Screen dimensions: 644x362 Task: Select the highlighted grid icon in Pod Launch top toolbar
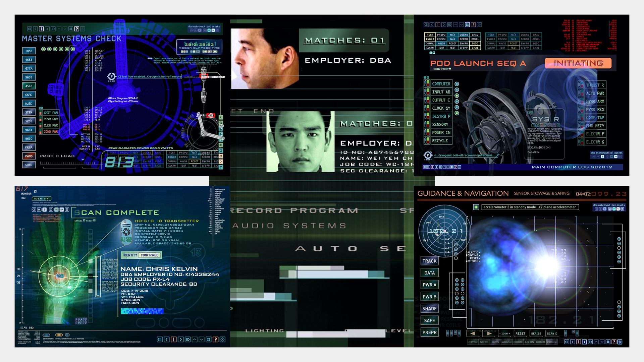[x=467, y=25]
